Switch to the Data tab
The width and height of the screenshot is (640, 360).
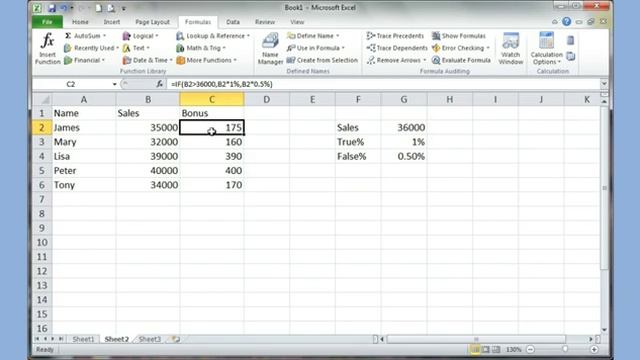coord(233,22)
